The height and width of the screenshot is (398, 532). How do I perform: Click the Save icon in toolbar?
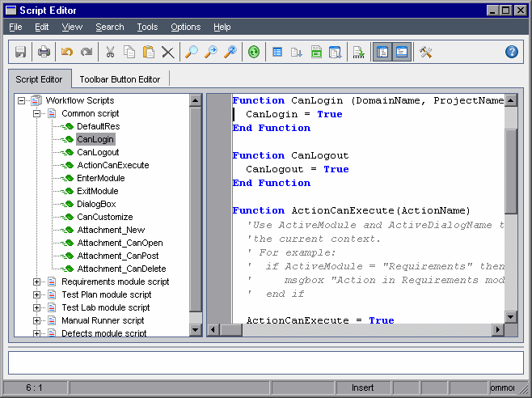(21, 52)
